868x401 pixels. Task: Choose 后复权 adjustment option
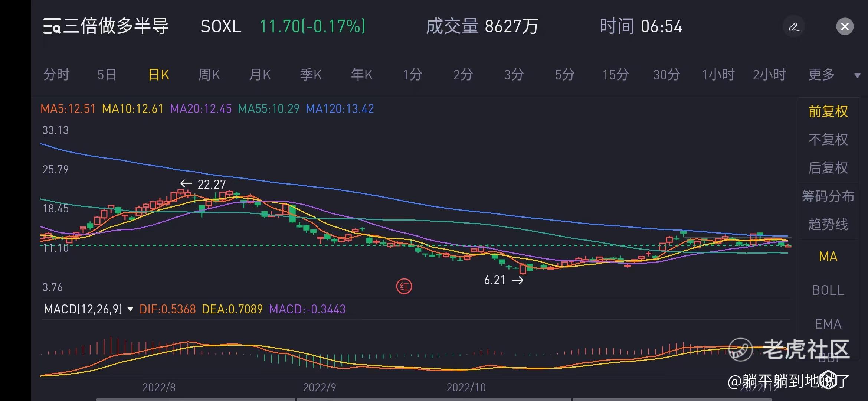(x=828, y=168)
